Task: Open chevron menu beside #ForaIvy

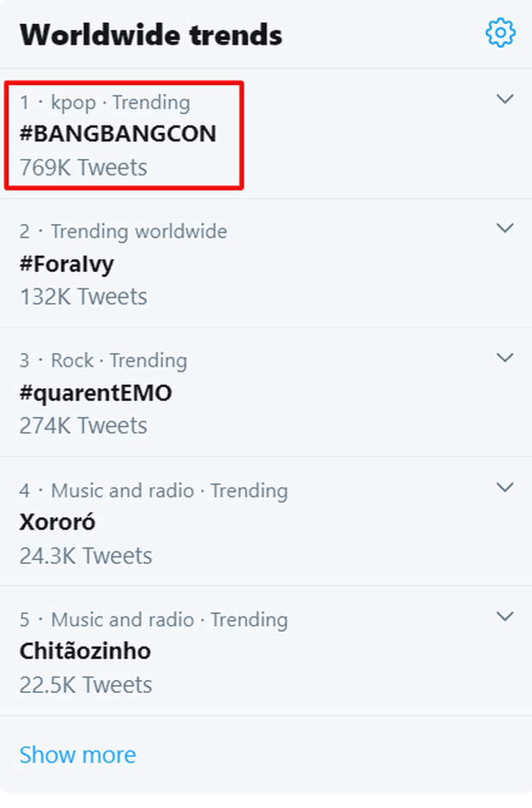Action: pos(505,228)
